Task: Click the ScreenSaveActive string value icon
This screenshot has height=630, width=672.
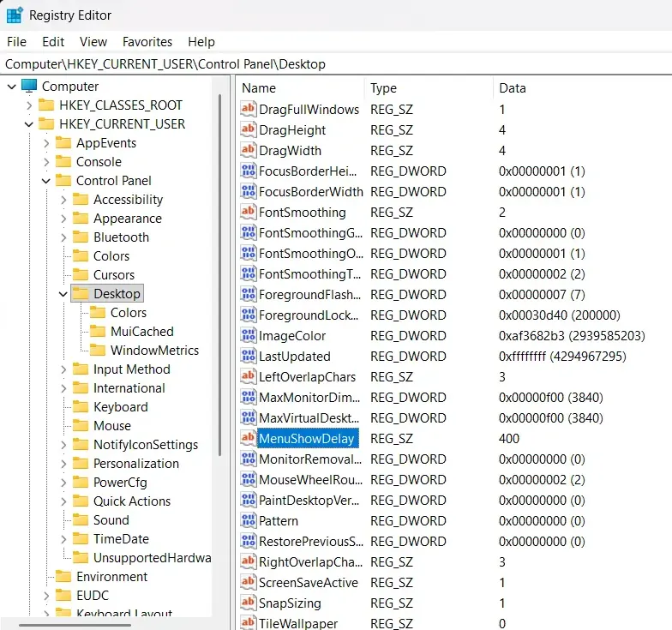Action: pyautogui.click(x=249, y=582)
